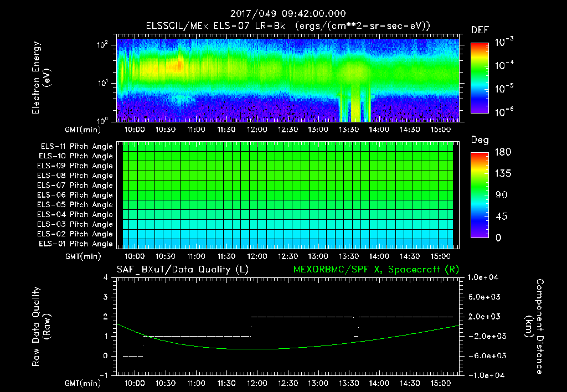Click the 12:00 tick label under pitch angle panel

(257, 257)
